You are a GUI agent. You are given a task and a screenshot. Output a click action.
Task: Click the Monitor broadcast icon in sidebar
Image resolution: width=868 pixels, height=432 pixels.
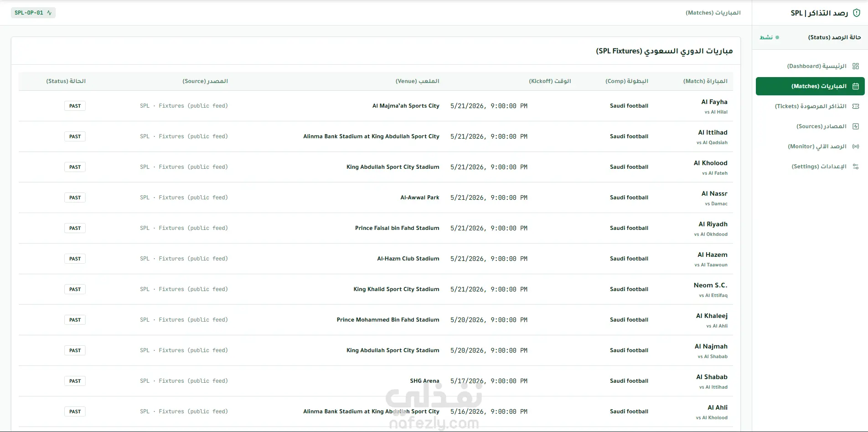(856, 146)
